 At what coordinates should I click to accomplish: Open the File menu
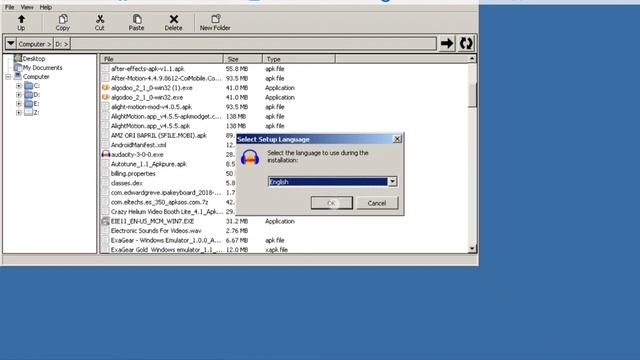click(9, 7)
